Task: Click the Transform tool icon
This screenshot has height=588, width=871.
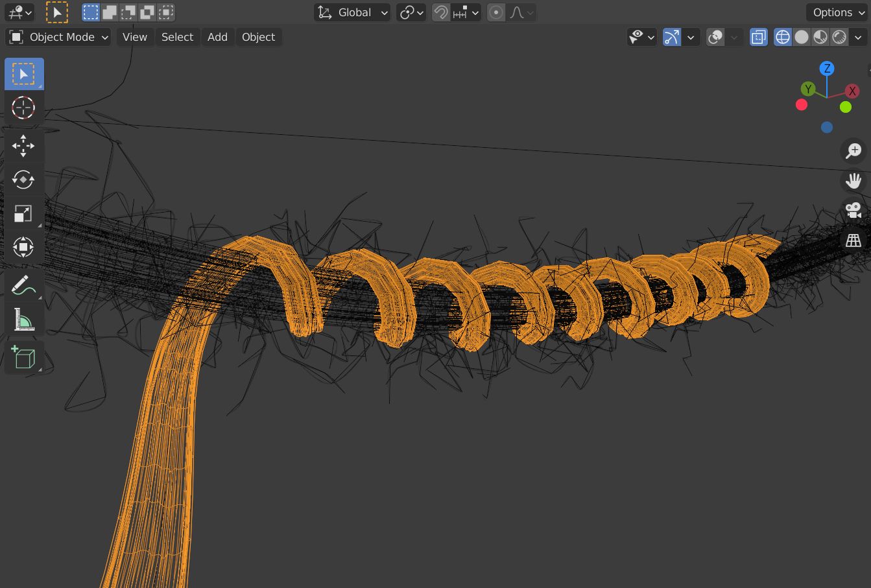Action: (x=23, y=247)
